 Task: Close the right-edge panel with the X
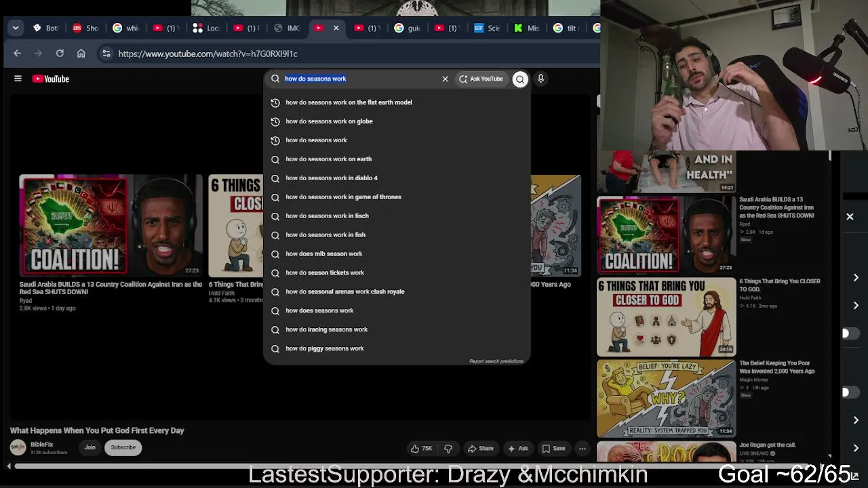[x=850, y=217]
